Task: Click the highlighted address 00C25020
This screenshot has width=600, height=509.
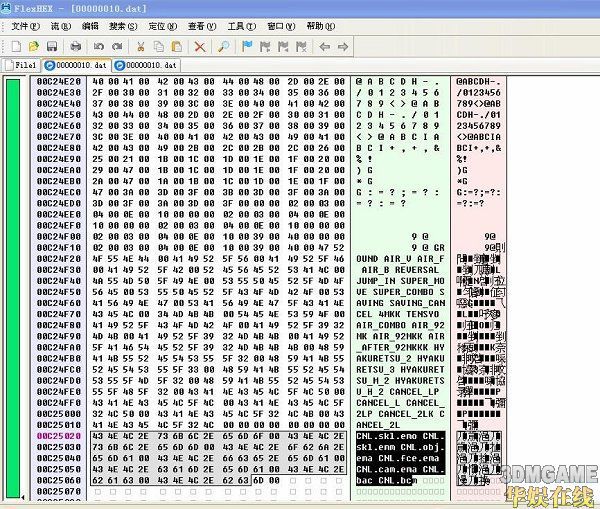Action: (59, 436)
